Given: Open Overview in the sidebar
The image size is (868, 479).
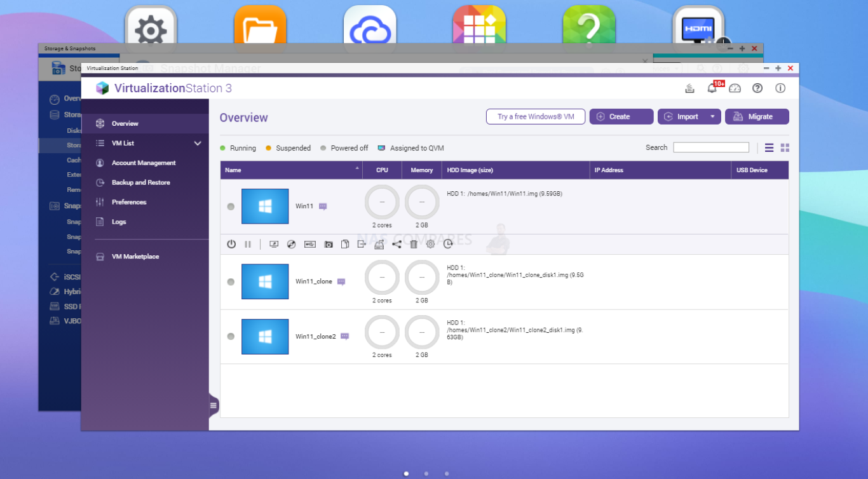Looking at the screenshot, I should pos(145,124).
